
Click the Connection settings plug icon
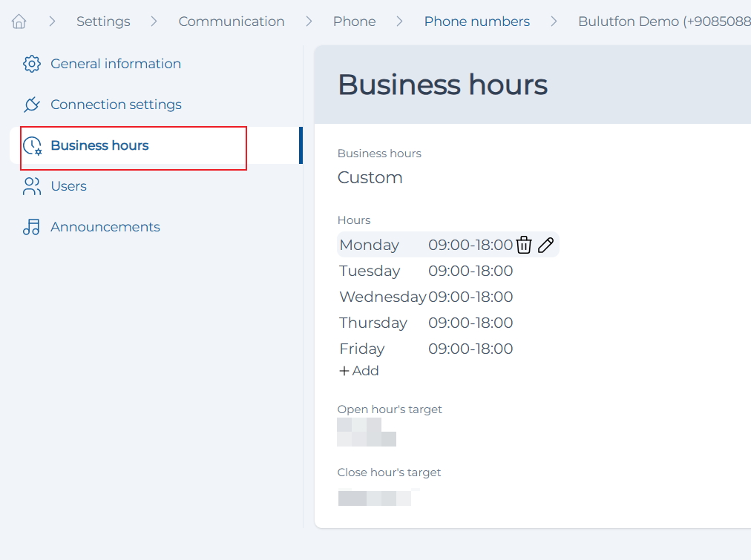click(31, 105)
